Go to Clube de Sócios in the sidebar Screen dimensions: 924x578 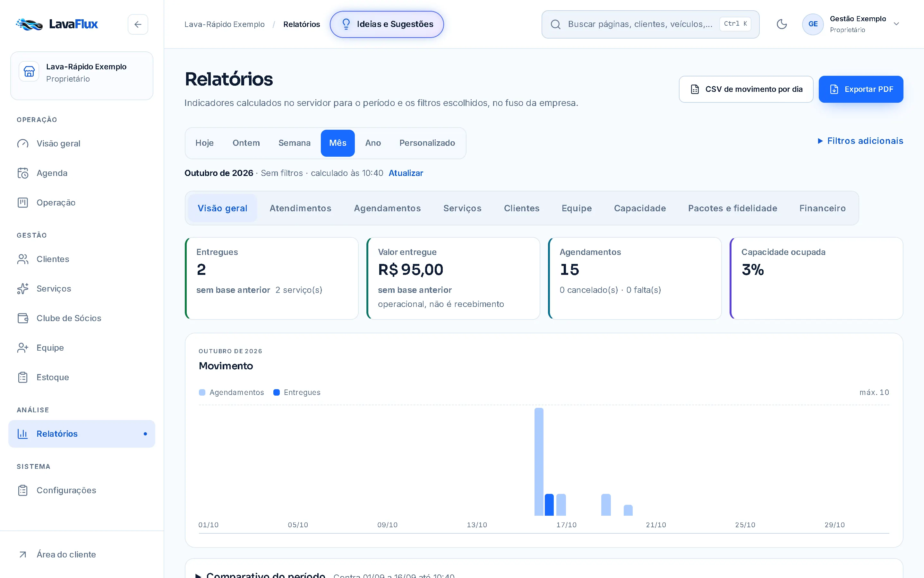82,318
